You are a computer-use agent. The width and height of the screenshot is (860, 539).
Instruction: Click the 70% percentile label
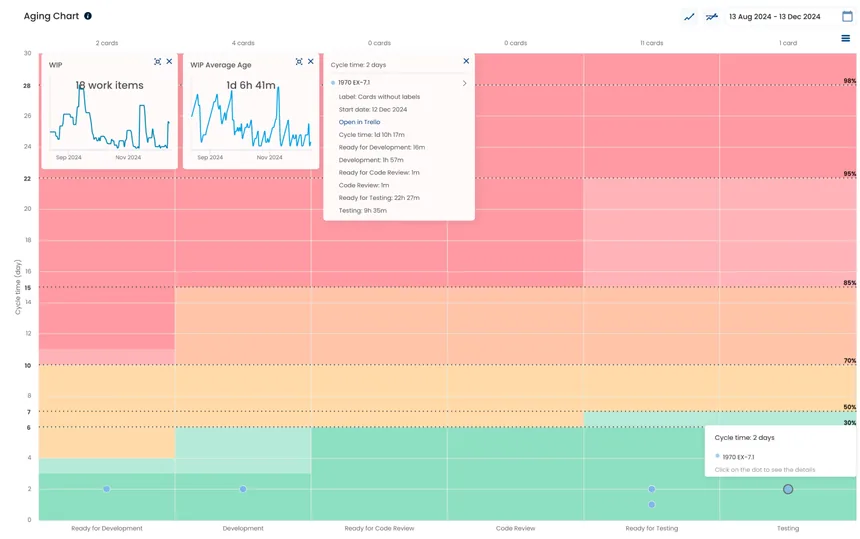pos(850,361)
